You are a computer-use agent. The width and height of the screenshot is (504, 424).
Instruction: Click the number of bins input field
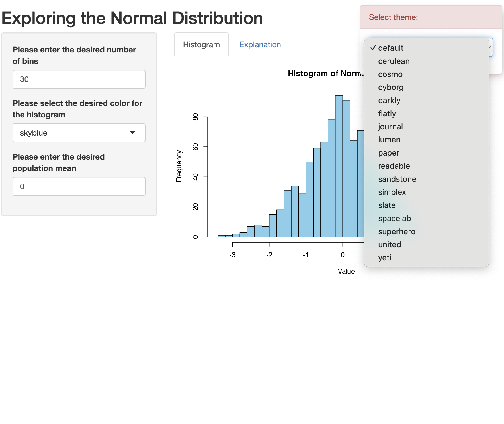click(x=79, y=79)
